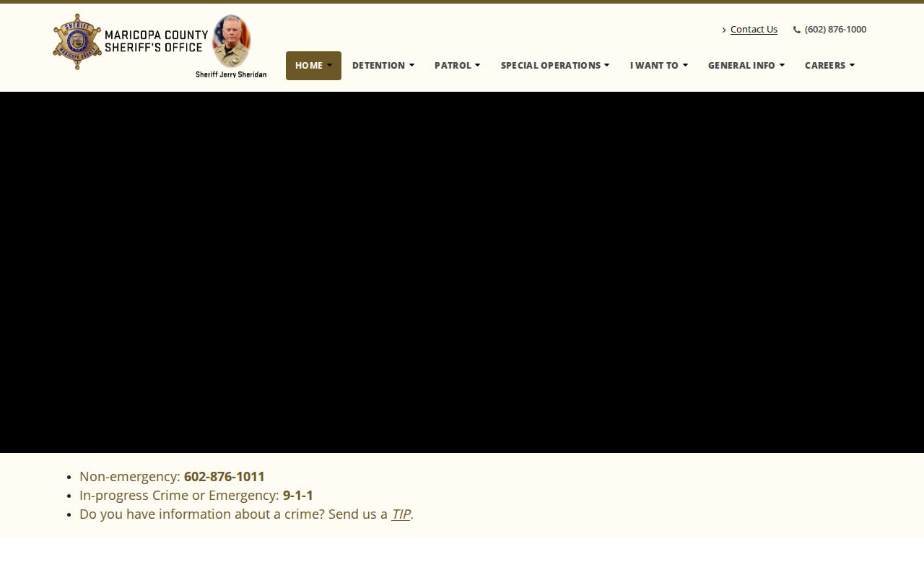Click the (602) 876-1000 phone number
Viewport: 924px width, 578px height.
pos(835,29)
